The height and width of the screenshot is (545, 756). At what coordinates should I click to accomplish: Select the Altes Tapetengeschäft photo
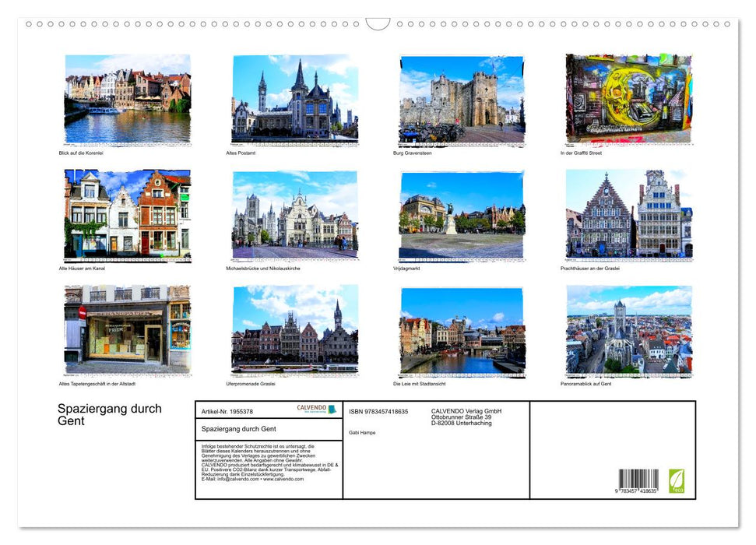point(125,331)
